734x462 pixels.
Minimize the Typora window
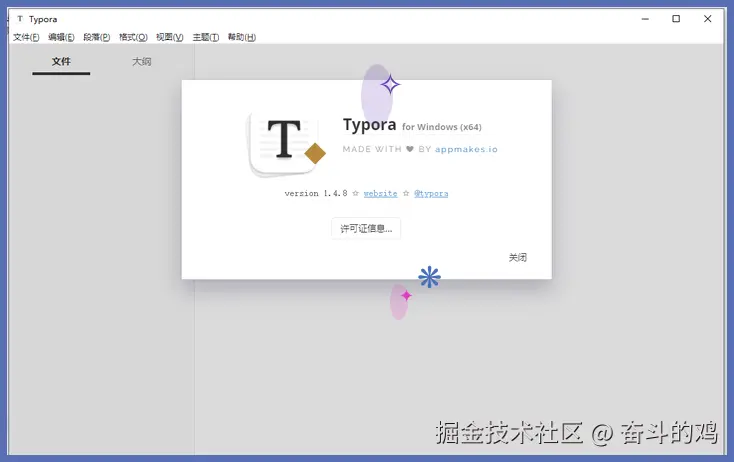pyautogui.click(x=645, y=19)
